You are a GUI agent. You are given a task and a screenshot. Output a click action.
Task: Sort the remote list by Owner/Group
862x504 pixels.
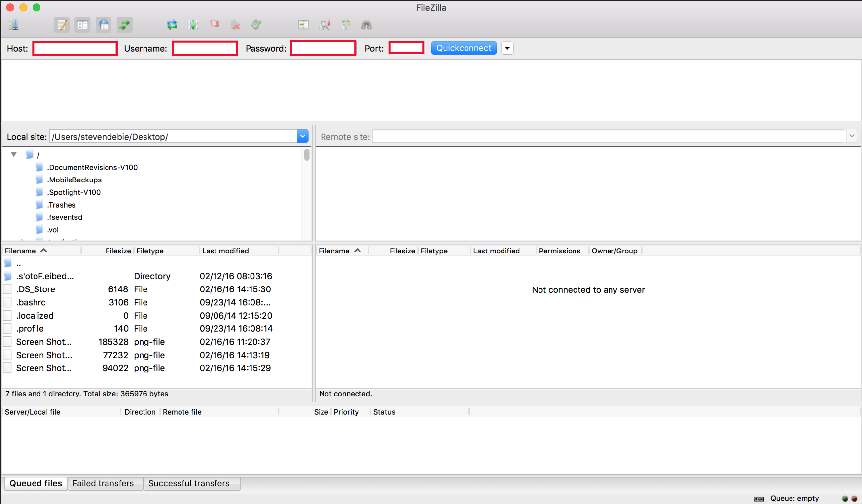614,251
